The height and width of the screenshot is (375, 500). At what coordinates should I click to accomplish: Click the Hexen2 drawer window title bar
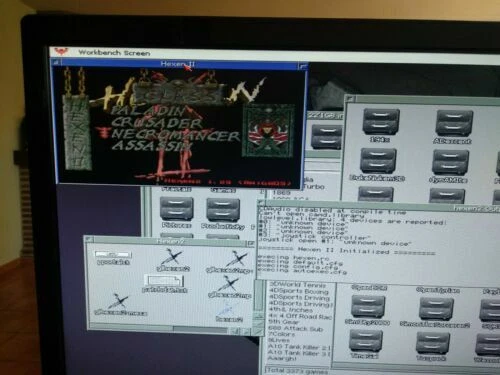(x=170, y=241)
